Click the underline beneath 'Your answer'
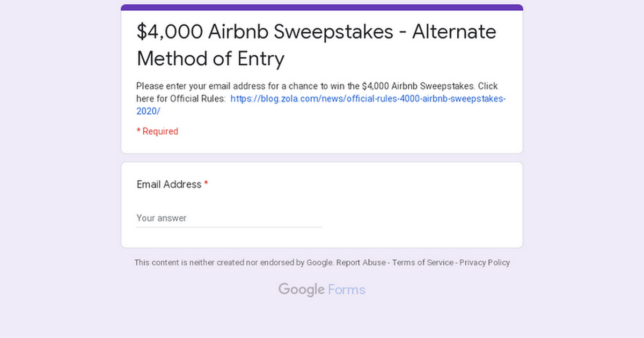Image resolution: width=644 pixels, height=338 pixels. tap(229, 227)
